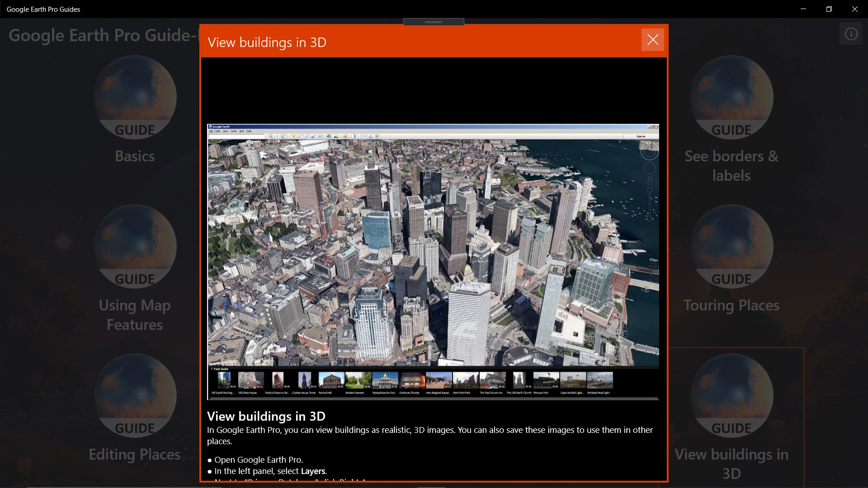The image size is (868, 488).
Task: Close the View buildings in 3D popup
Action: [652, 40]
